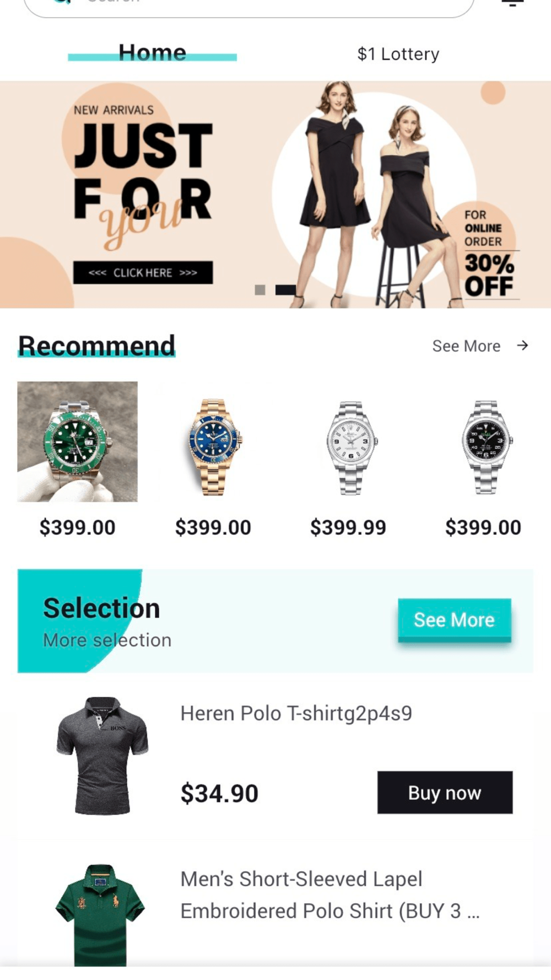Buy now the Heren Polo T-shirt
Image resolution: width=551 pixels, height=980 pixels.
coord(445,793)
